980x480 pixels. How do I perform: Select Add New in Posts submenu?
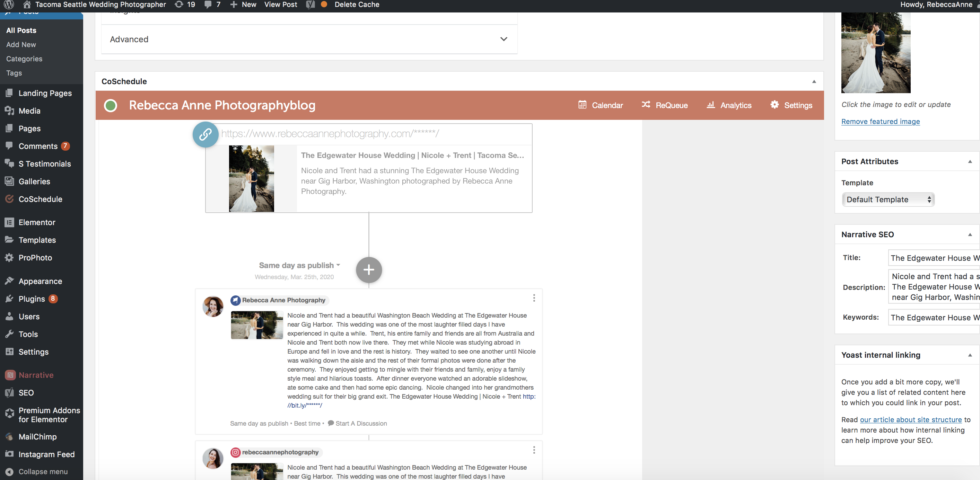click(21, 44)
